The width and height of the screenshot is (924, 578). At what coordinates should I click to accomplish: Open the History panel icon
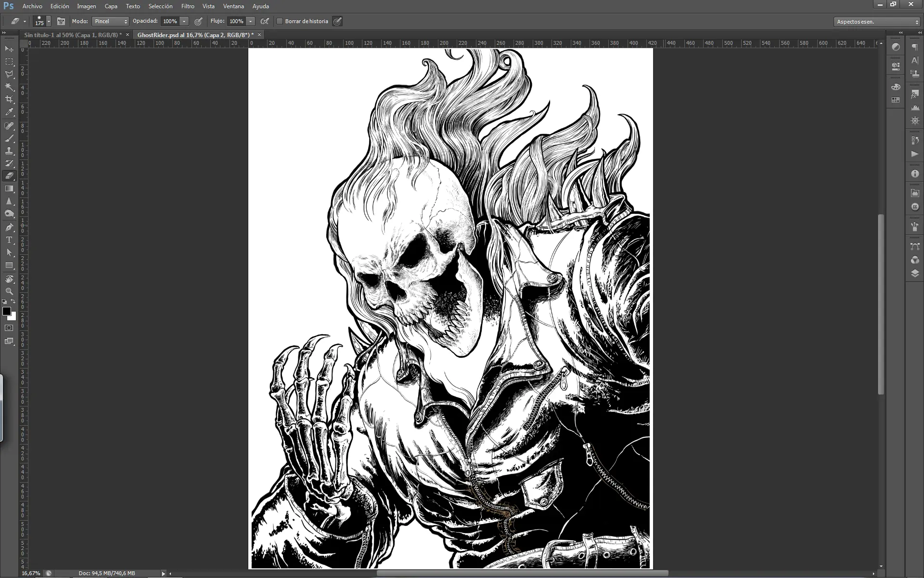[915, 141]
